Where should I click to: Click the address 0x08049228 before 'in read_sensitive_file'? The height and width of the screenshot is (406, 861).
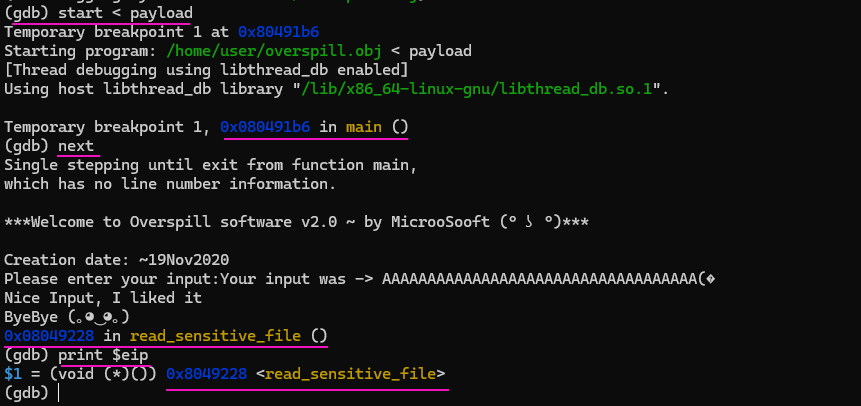(50, 335)
